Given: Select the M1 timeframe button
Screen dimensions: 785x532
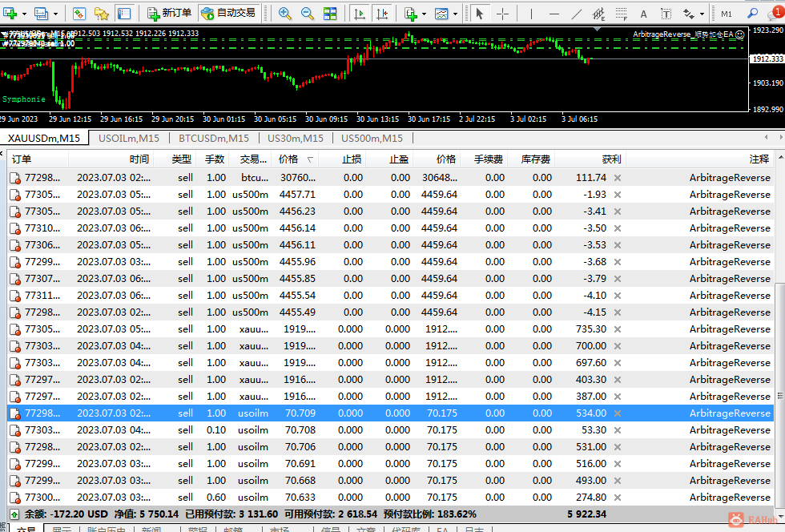Looking at the screenshot, I should click(726, 14).
